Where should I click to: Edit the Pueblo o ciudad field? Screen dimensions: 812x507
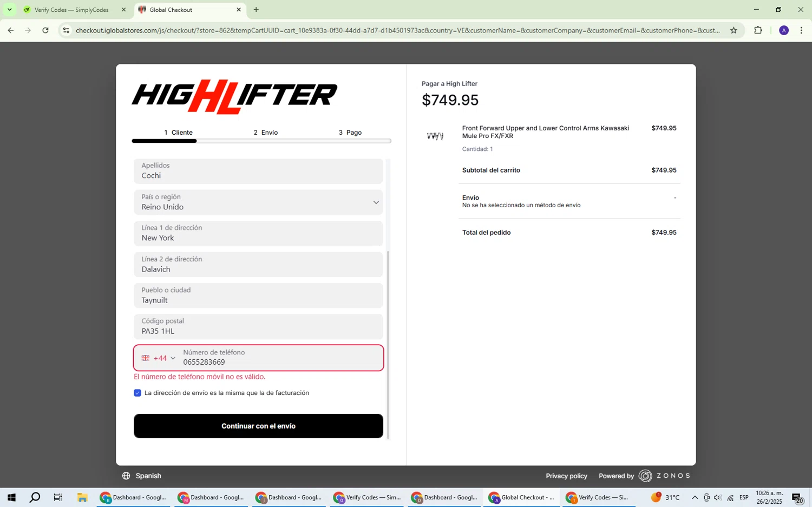(258, 295)
